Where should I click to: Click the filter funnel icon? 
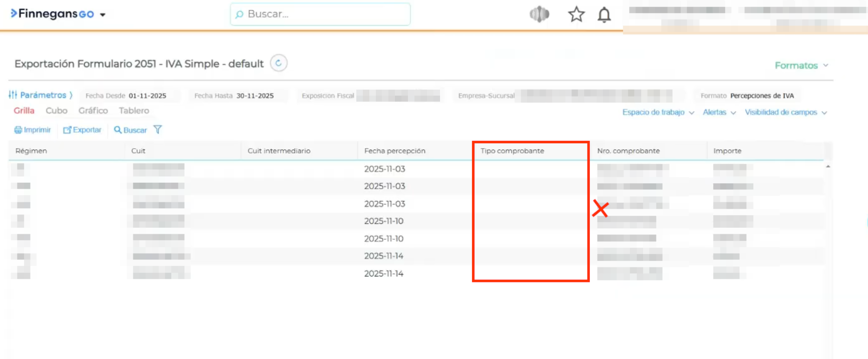[158, 130]
